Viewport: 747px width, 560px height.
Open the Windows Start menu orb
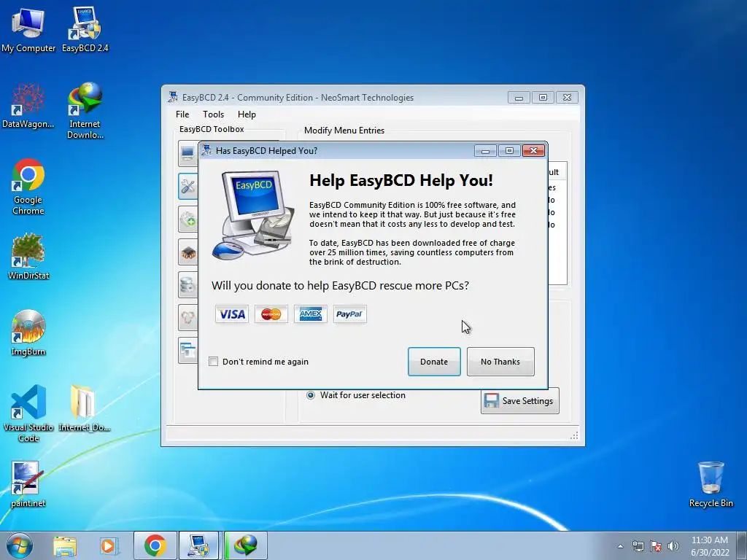pyautogui.click(x=19, y=545)
